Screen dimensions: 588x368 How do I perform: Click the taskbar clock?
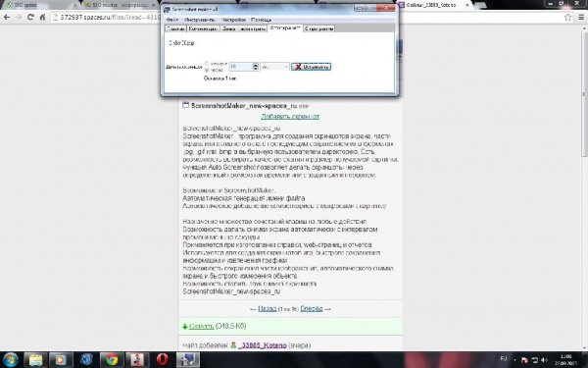(566, 360)
